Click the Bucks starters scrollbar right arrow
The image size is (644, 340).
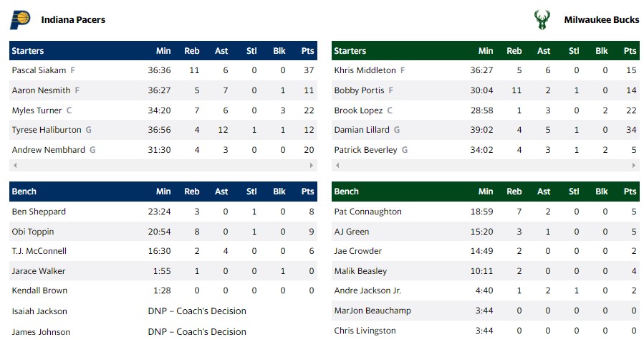(x=635, y=165)
